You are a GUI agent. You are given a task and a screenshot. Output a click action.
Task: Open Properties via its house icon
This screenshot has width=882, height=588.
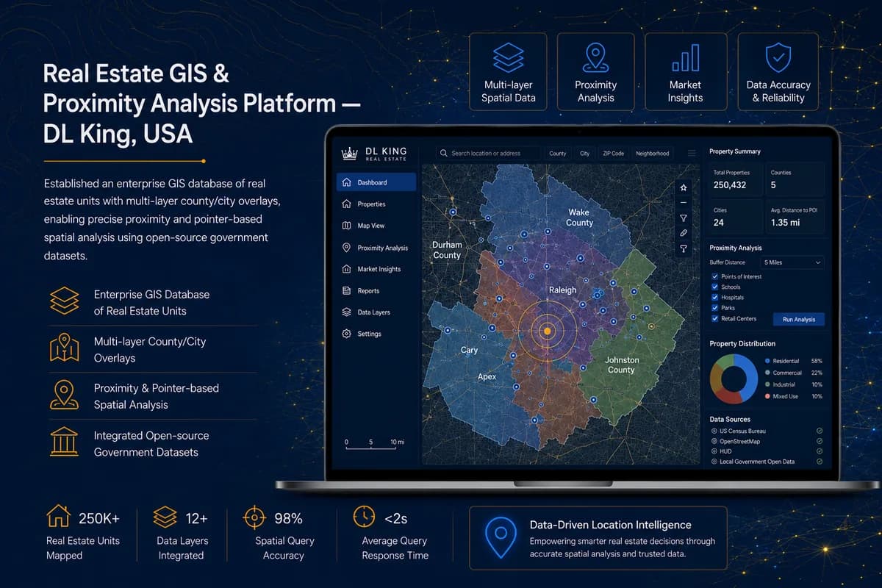[347, 204]
